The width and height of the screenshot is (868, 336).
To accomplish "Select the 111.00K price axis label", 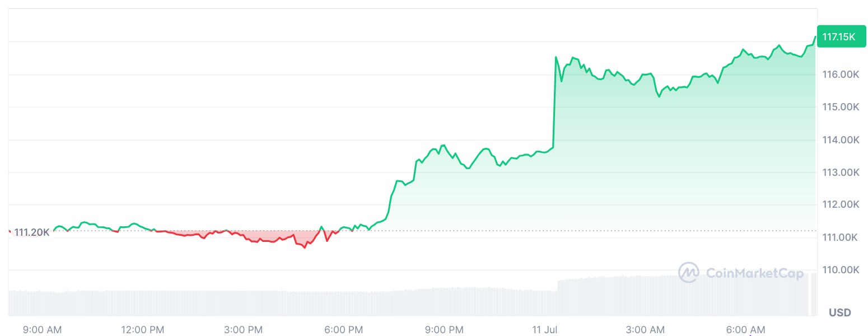I will click(x=841, y=238).
